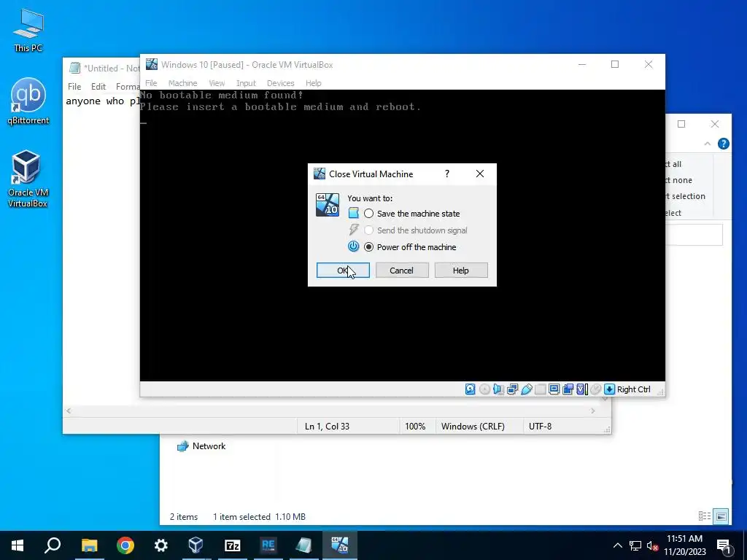Open taskbar Search
The image size is (747, 560).
53,545
